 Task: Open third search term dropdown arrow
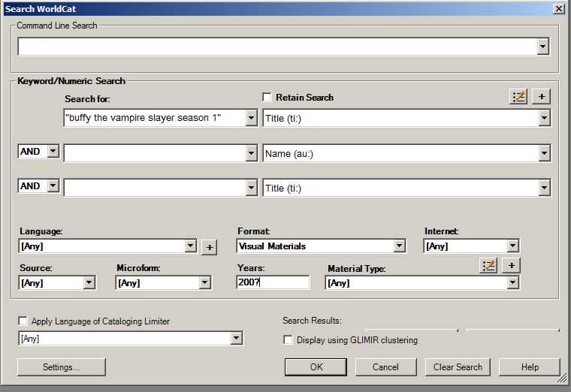coord(251,188)
